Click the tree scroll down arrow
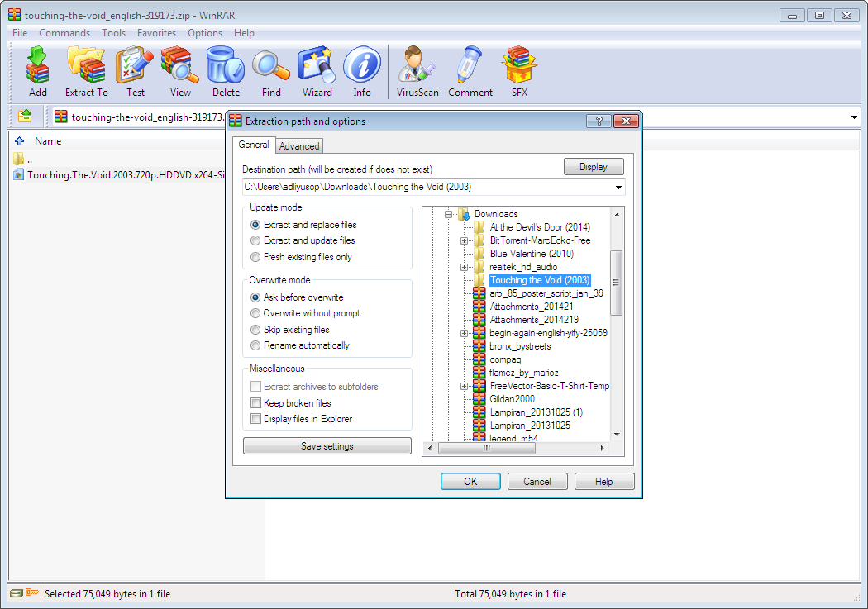The height and width of the screenshot is (609, 868). pos(617,435)
